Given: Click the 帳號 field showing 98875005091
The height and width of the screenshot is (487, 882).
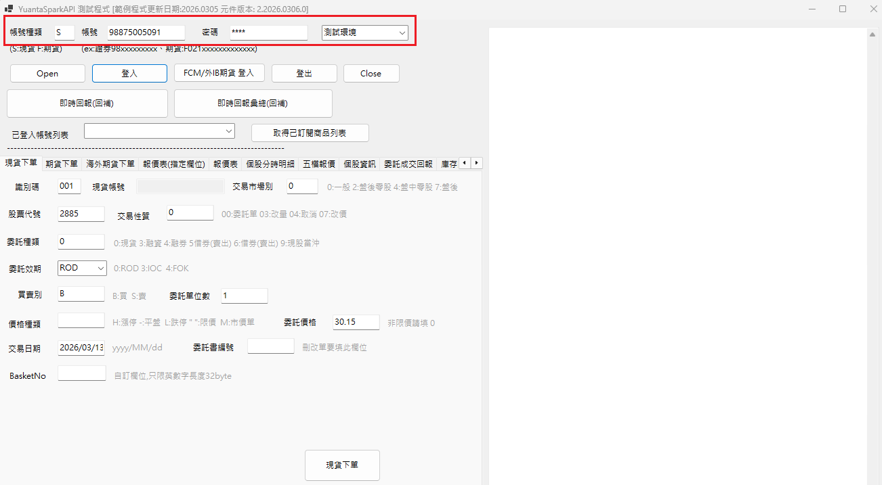Looking at the screenshot, I should (146, 33).
